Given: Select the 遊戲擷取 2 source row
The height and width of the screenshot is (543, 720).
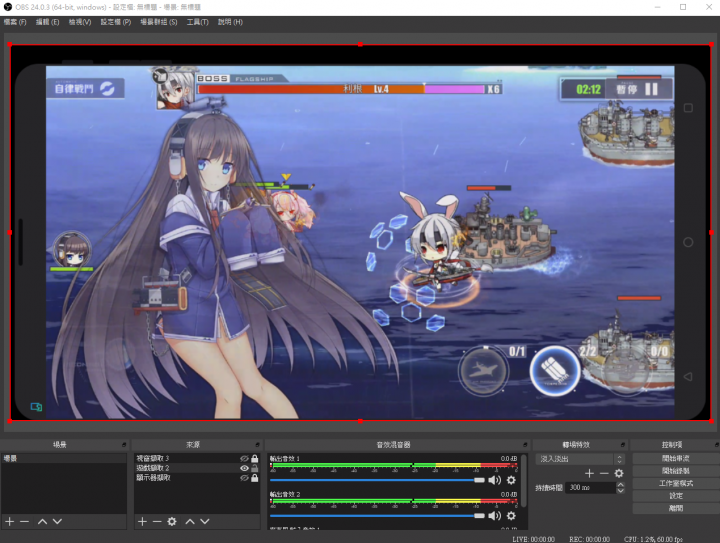Looking at the screenshot, I should (x=197, y=468).
